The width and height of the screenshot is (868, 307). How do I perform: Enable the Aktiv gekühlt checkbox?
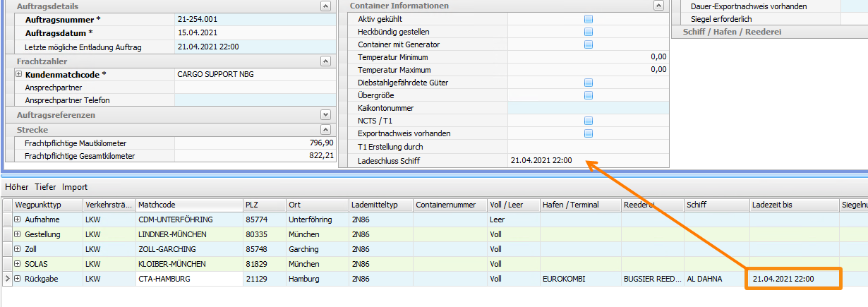pyautogui.click(x=588, y=19)
